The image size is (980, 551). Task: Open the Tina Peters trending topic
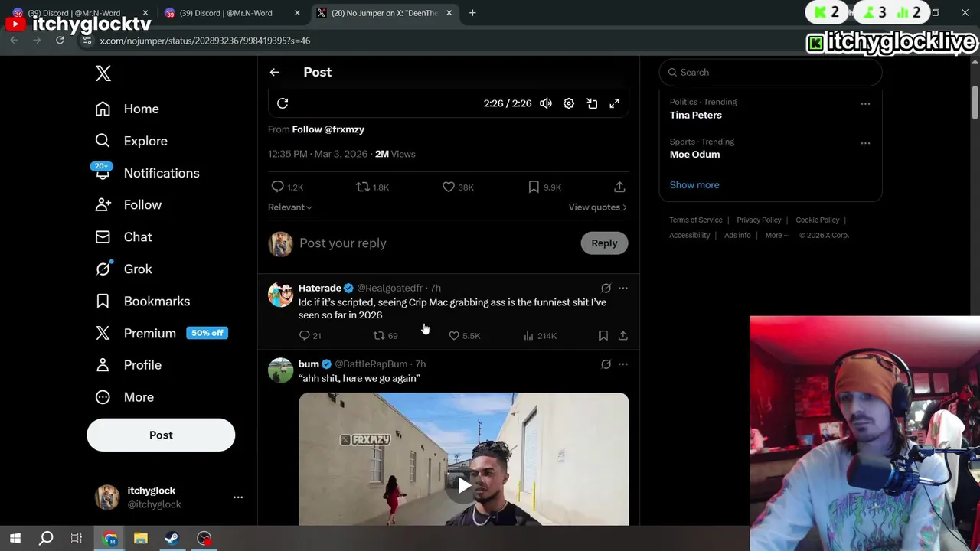[x=695, y=115]
